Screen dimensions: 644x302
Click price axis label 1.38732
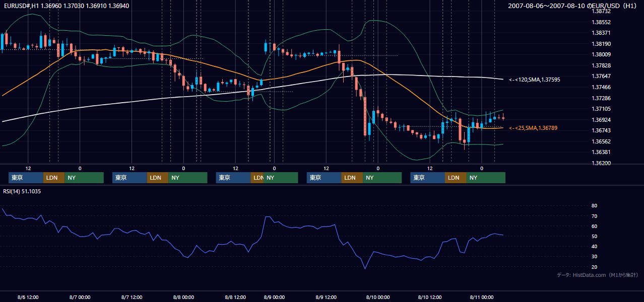pos(601,11)
